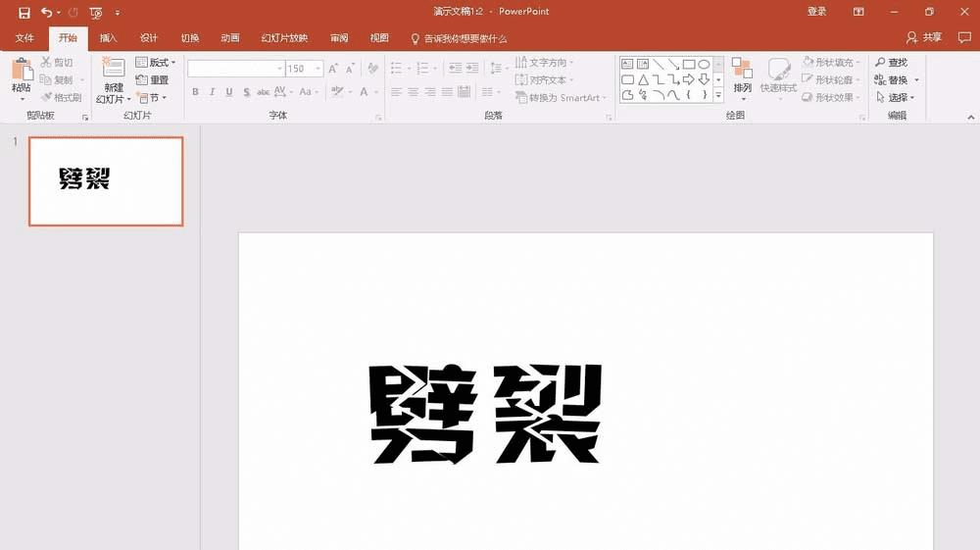Image resolution: width=980 pixels, height=550 pixels.
Task: Click the Share (共享) button
Action: coord(924,37)
